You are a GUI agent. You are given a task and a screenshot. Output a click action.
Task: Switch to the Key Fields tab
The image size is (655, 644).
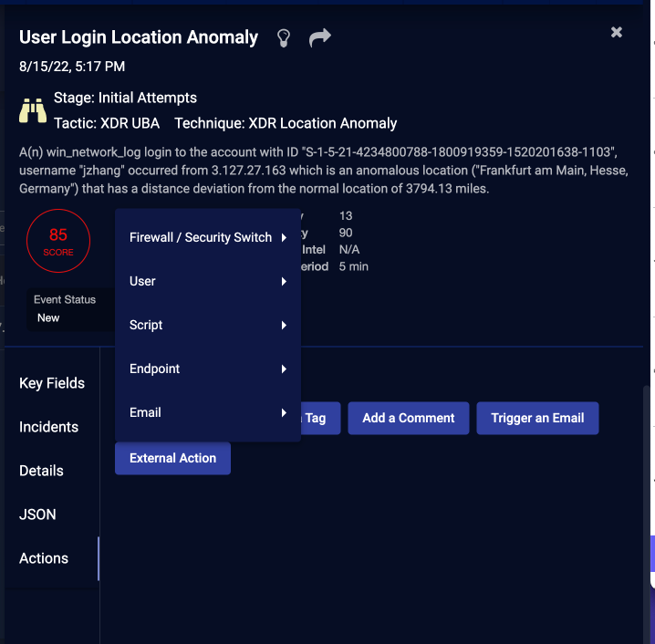(52, 383)
